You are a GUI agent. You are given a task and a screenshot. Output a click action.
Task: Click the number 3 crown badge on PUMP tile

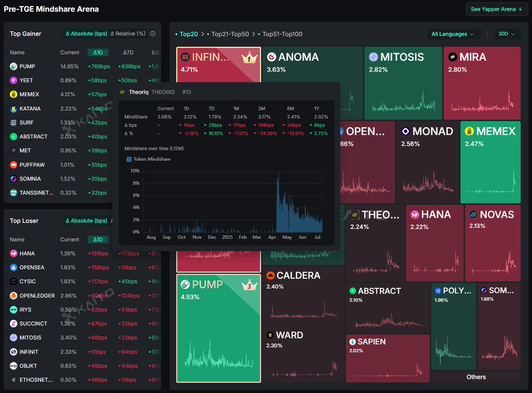coord(250,284)
